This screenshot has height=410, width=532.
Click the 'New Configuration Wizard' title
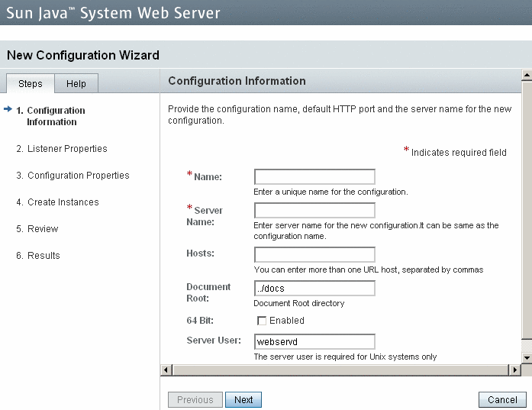pos(83,55)
